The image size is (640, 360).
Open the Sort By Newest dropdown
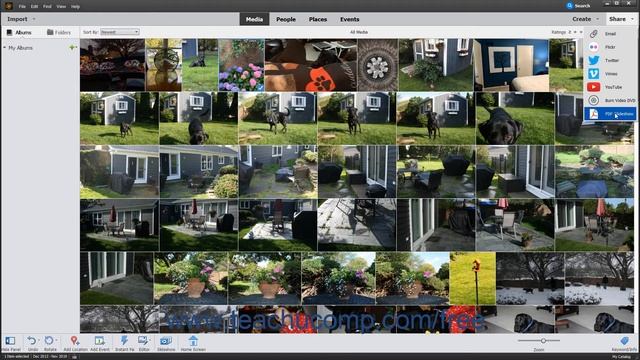pyautogui.click(x=120, y=32)
